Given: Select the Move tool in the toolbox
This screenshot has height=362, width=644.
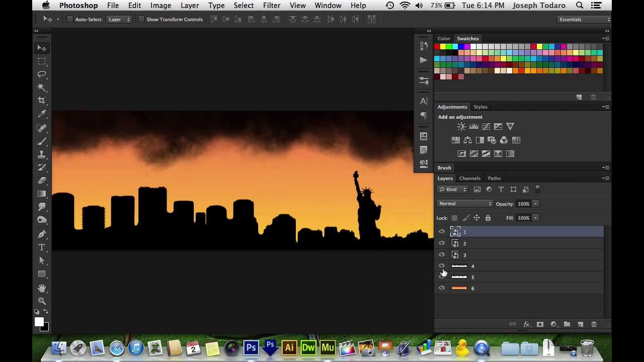Looking at the screenshot, I should click(x=42, y=48).
